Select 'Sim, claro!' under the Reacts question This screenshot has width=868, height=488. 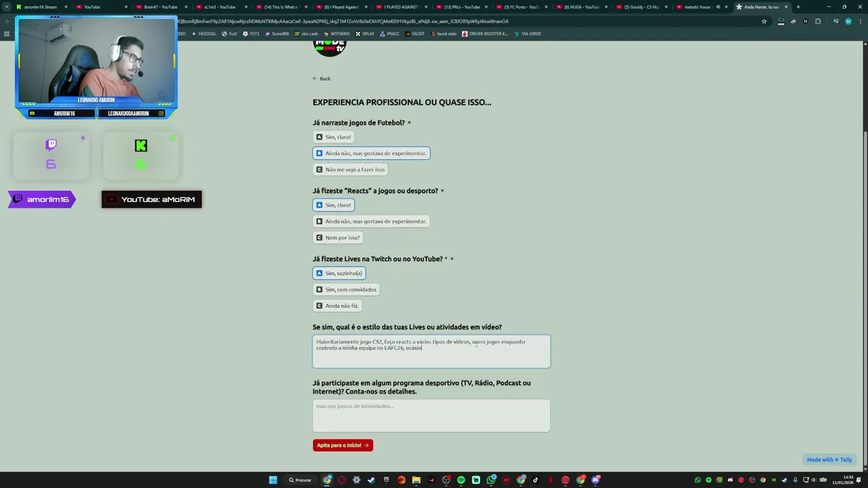coord(334,205)
